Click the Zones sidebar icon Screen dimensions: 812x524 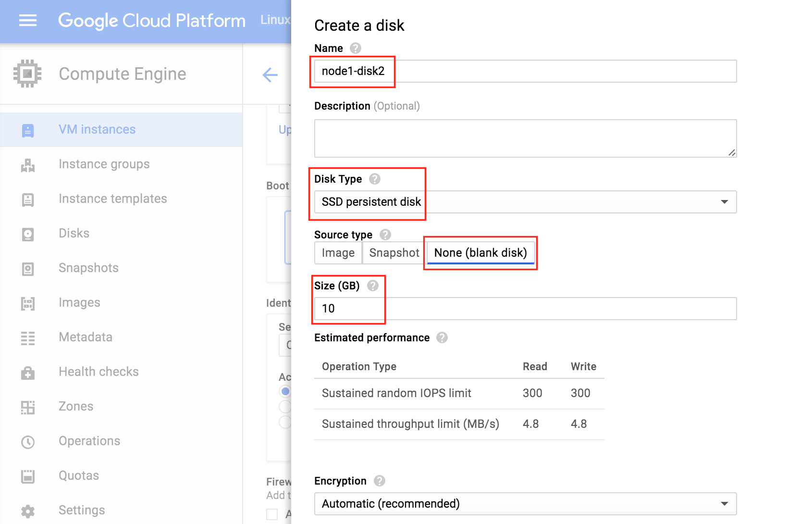28,407
